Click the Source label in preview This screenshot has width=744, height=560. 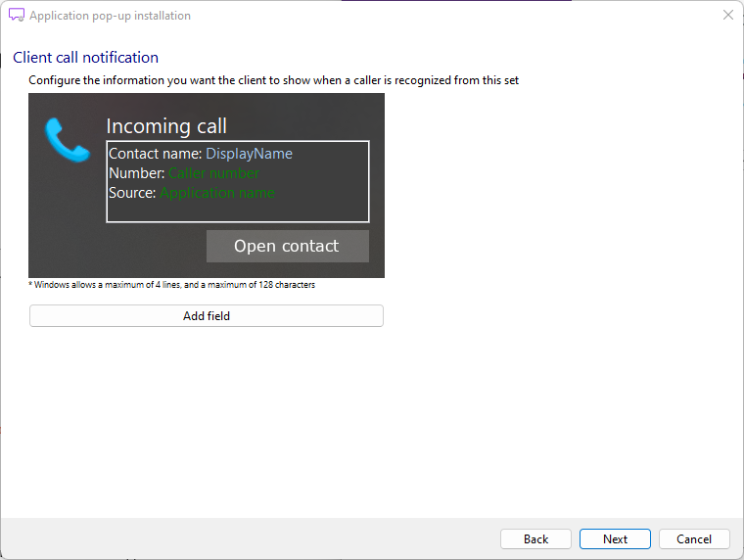pyautogui.click(x=132, y=193)
